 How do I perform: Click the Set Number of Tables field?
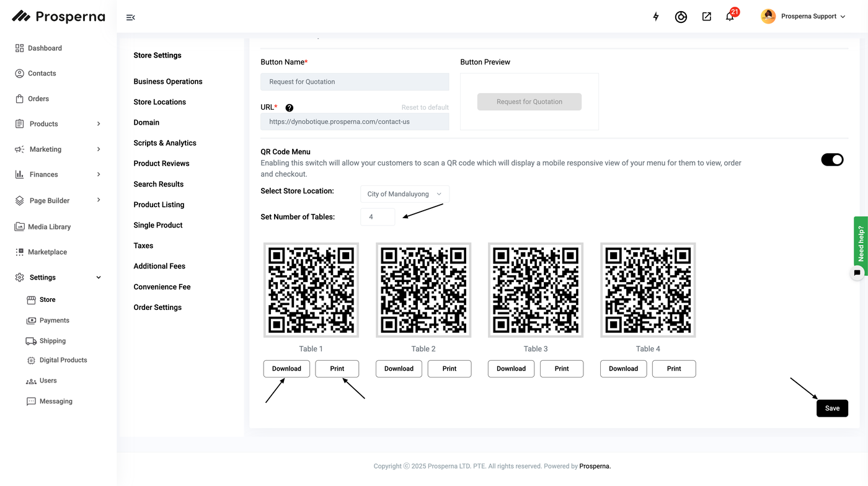377,217
